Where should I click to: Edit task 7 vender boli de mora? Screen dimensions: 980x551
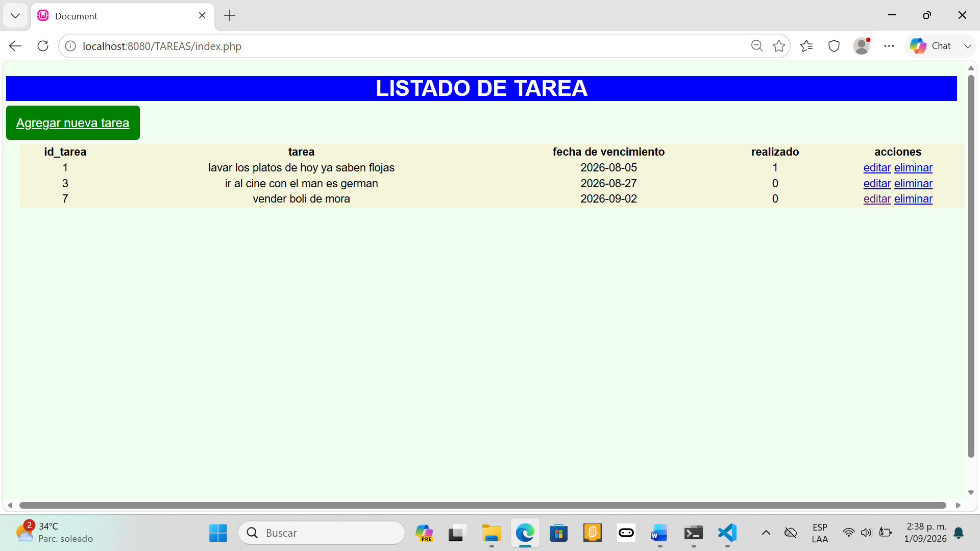pyautogui.click(x=877, y=199)
